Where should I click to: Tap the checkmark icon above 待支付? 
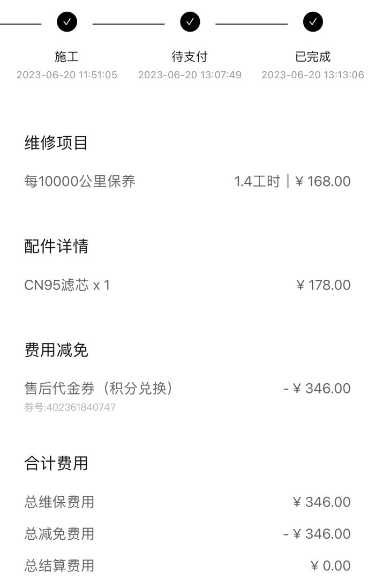pos(190,22)
